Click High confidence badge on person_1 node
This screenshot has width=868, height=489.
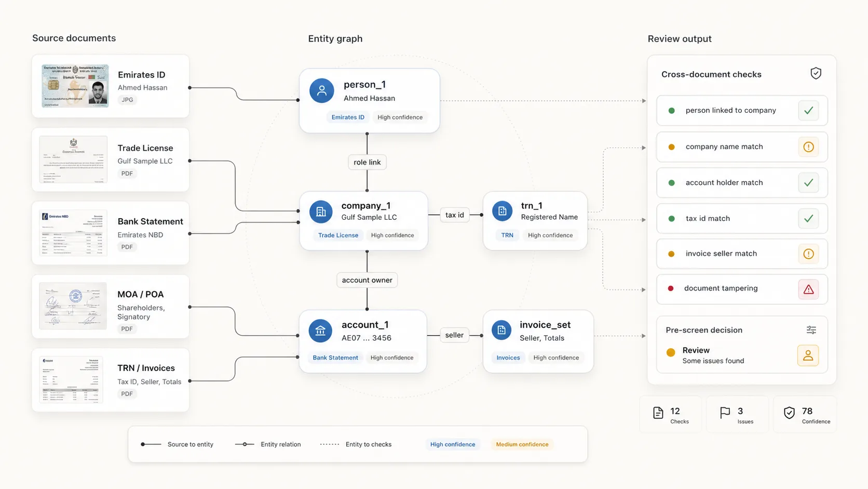(400, 117)
